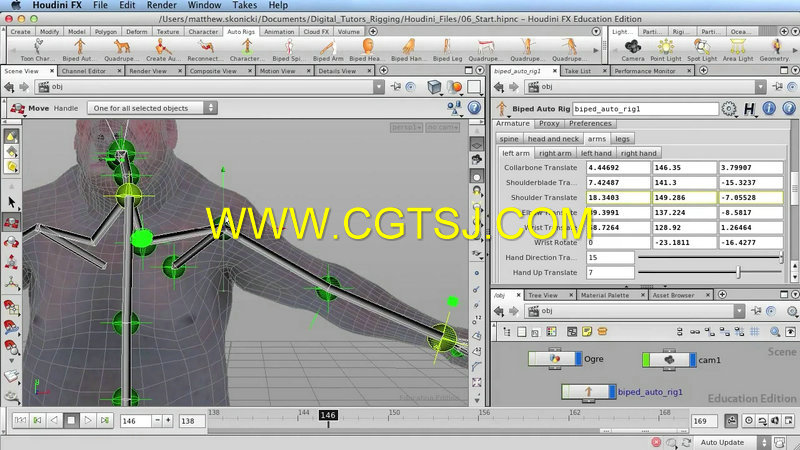Switch to the right arm tab
The height and width of the screenshot is (450, 800).
tap(555, 153)
